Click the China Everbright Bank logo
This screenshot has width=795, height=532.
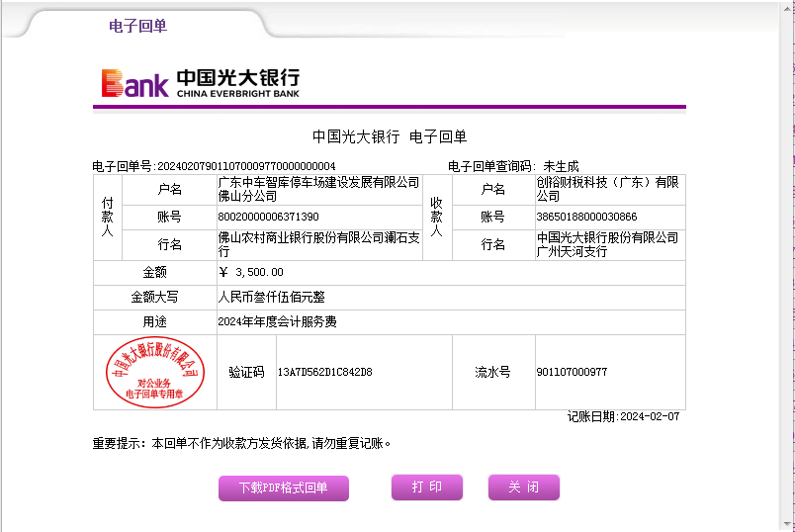tap(201, 83)
